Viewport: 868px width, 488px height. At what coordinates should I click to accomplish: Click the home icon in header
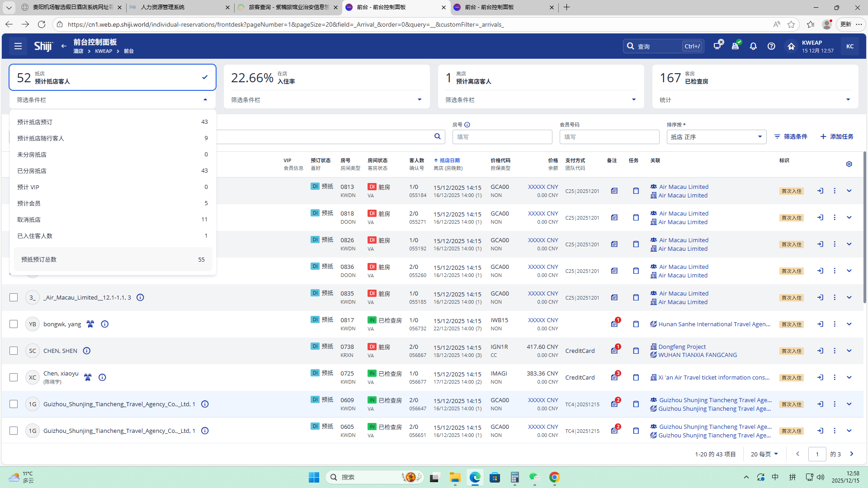point(791,46)
